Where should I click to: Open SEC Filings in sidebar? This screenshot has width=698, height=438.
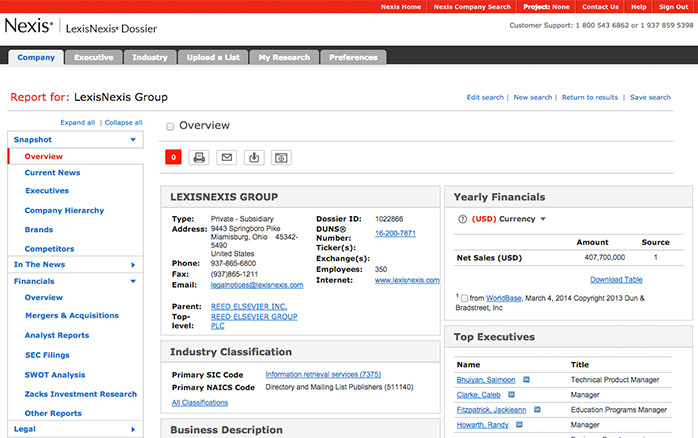47,355
